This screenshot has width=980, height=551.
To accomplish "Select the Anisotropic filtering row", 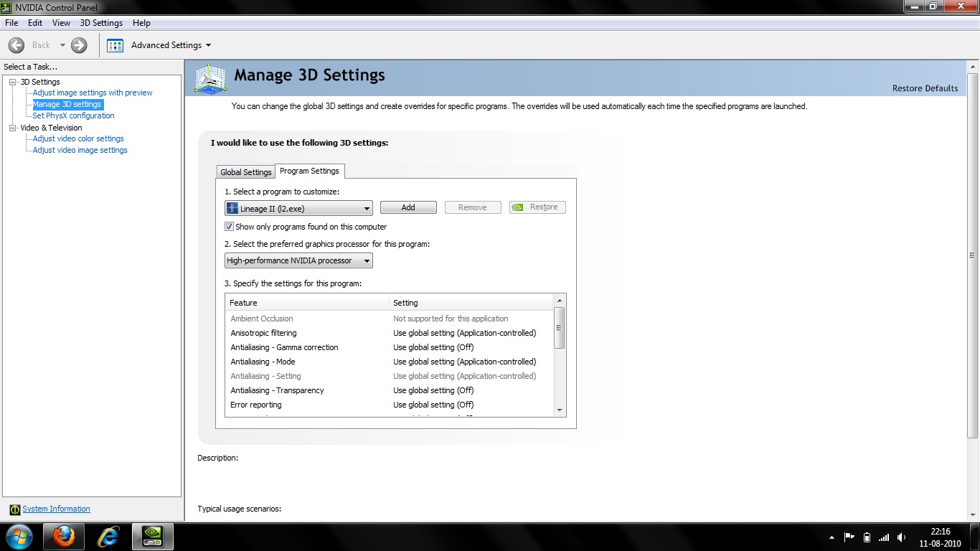I will coord(390,333).
